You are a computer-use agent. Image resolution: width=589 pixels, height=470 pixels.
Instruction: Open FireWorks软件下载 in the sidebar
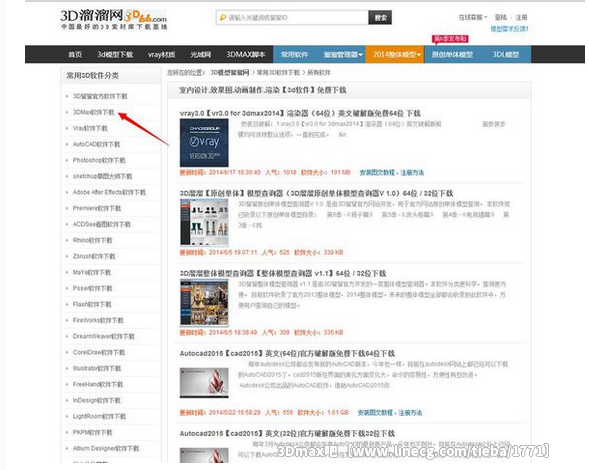[x=98, y=320]
